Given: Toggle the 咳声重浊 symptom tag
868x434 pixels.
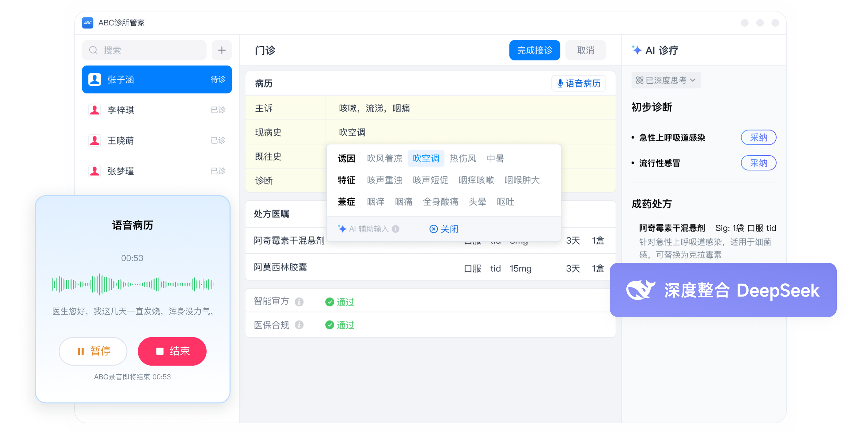Looking at the screenshot, I should tap(384, 180).
